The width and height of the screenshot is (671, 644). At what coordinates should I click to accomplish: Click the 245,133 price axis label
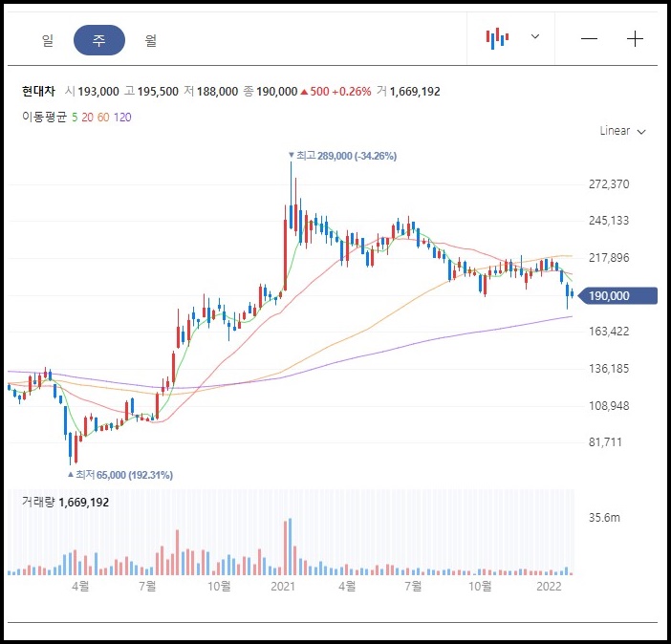(609, 221)
